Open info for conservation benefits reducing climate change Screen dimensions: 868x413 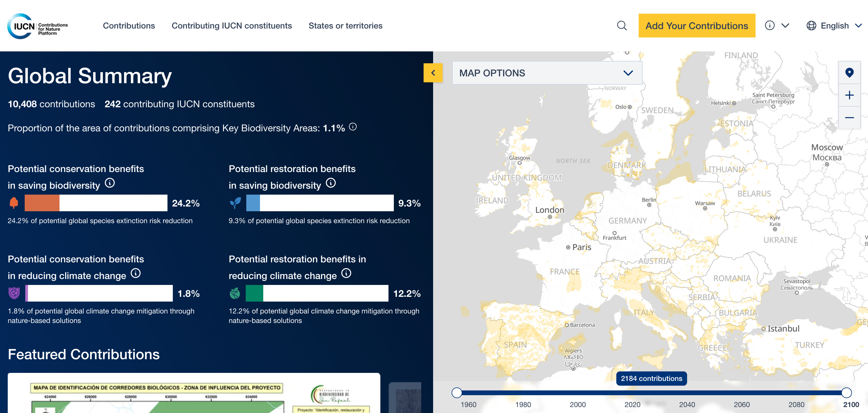pos(135,273)
